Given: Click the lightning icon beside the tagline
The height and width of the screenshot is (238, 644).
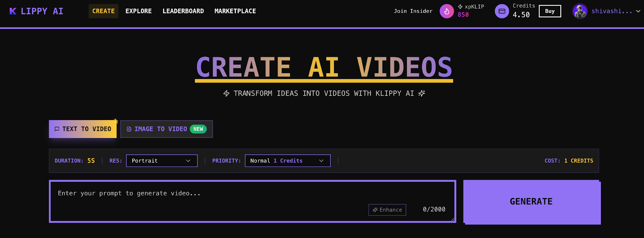Looking at the screenshot, I should point(226,93).
